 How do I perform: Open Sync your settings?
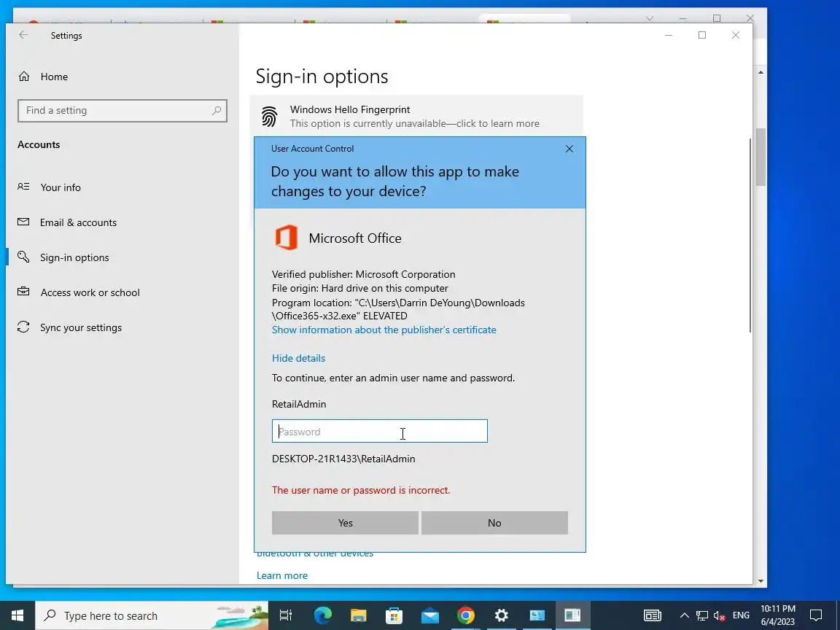click(x=80, y=327)
